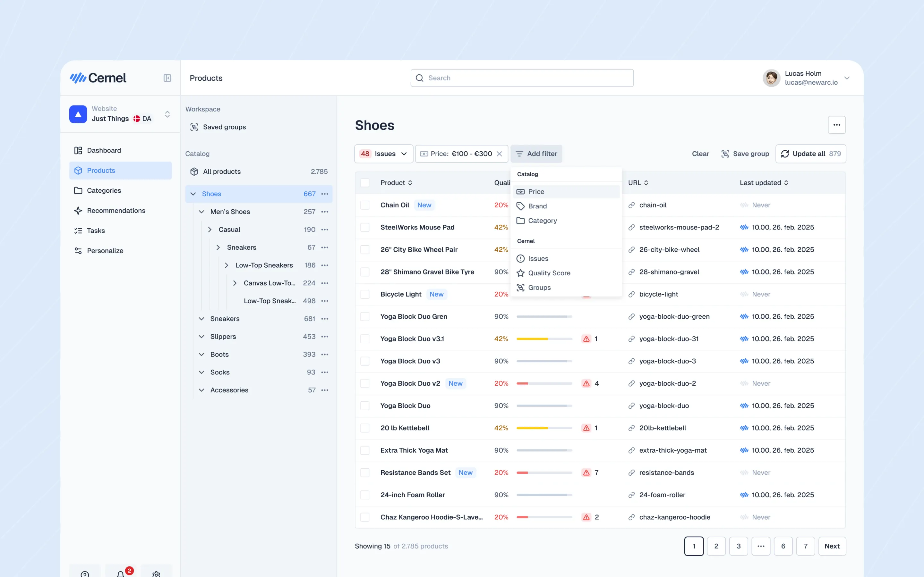Click the warning icon on the Resistance Bands Set row
The width and height of the screenshot is (924, 577).
coord(586,472)
